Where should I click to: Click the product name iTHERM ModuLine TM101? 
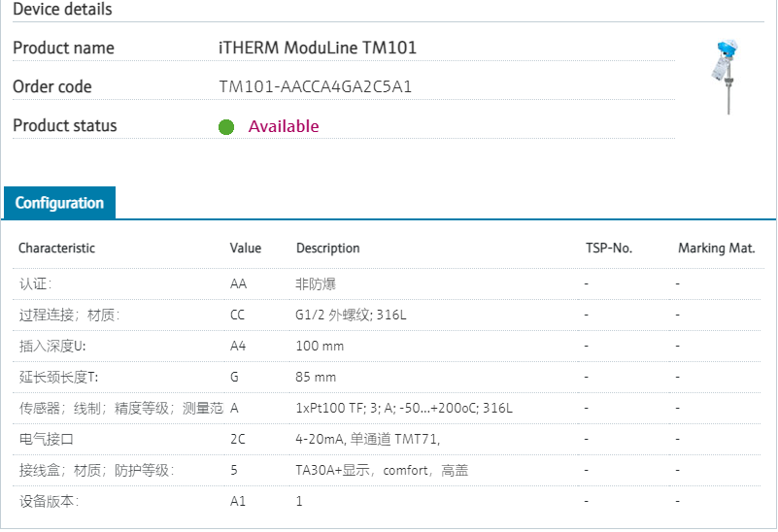[x=318, y=48]
